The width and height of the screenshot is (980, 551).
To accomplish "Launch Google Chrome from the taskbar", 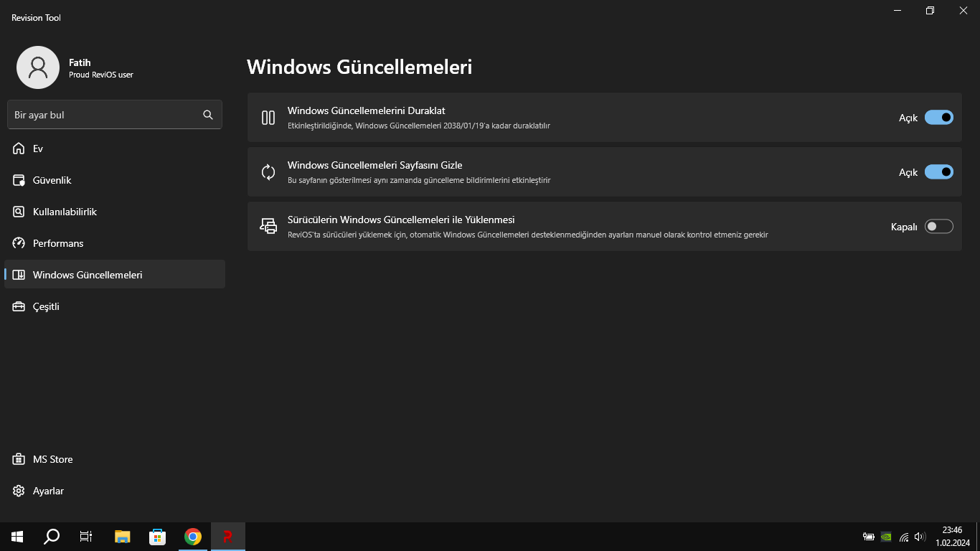I will tap(193, 537).
